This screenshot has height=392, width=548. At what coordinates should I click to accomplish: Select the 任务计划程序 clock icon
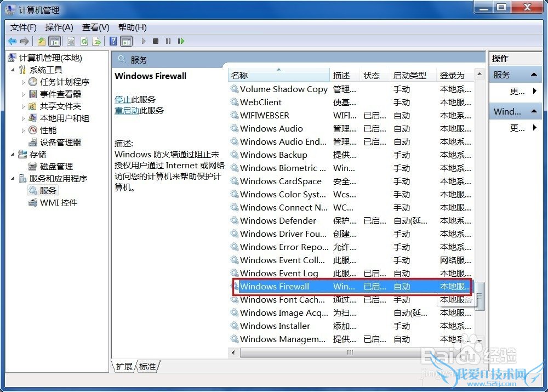click(33, 82)
